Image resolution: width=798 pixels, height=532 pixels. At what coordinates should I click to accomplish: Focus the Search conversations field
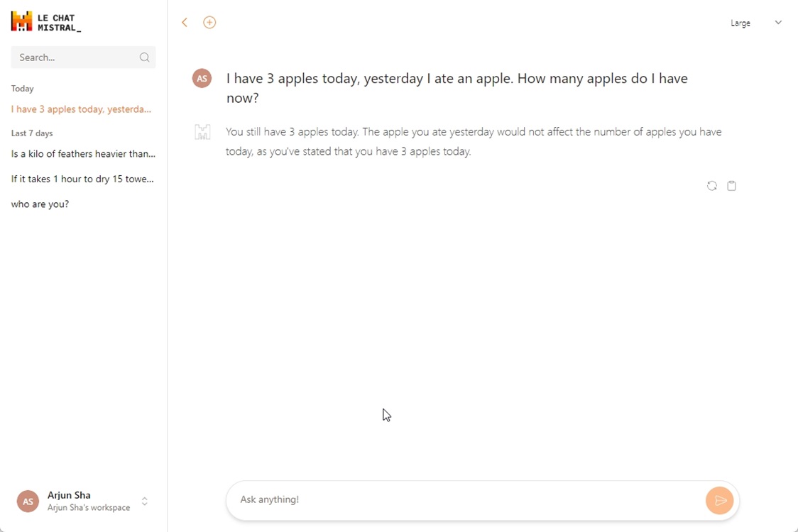[84, 57]
